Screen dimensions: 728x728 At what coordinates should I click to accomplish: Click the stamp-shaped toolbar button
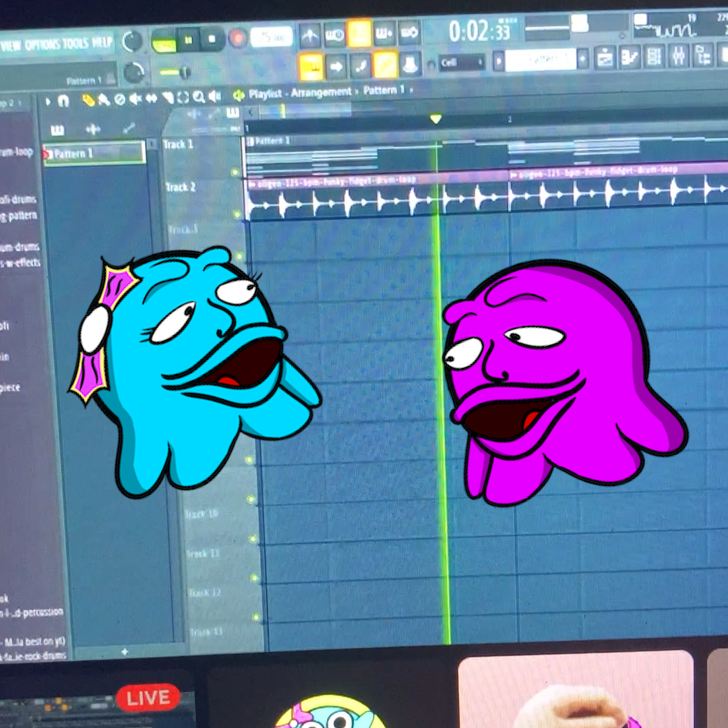coord(411,64)
